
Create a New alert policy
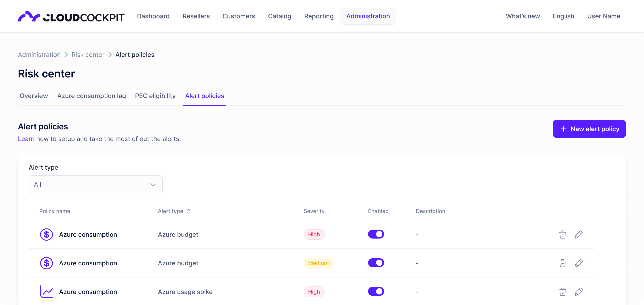[x=589, y=129]
